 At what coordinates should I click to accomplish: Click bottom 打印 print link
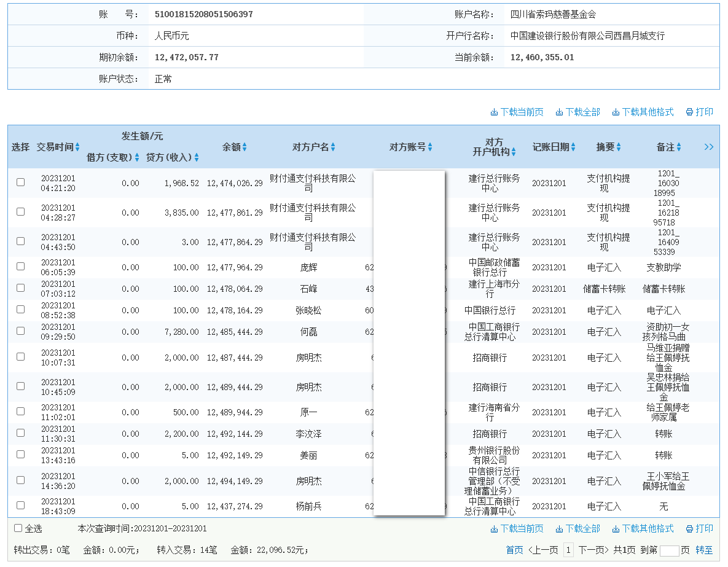[x=699, y=528]
